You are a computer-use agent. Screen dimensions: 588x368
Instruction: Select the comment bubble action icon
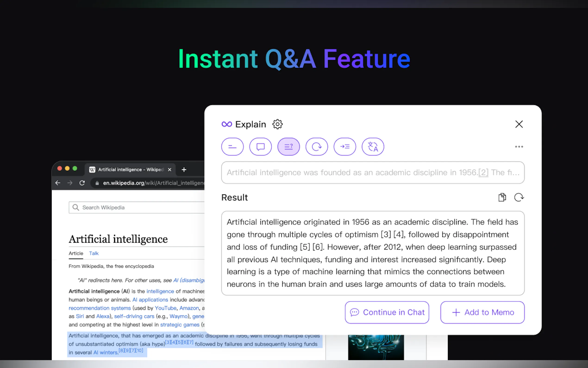(260, 146)
